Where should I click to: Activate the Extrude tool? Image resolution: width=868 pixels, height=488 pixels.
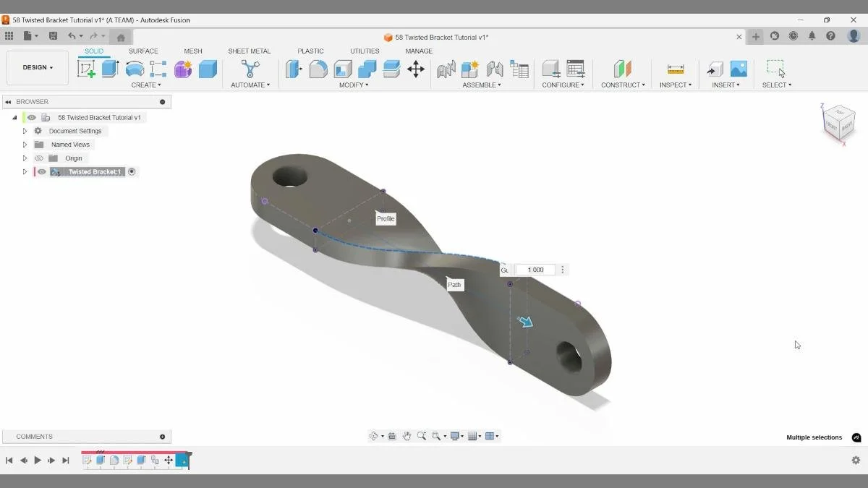109,69
